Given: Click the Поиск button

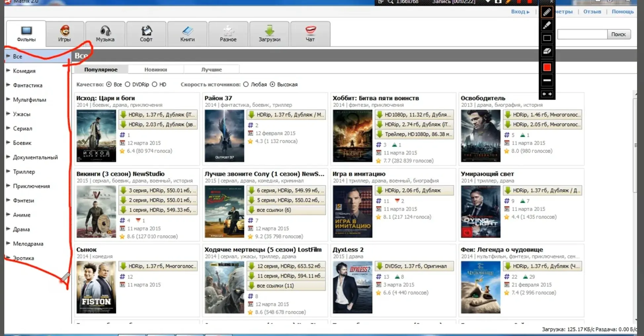Looking at the screenshot, I should (619, 34).
